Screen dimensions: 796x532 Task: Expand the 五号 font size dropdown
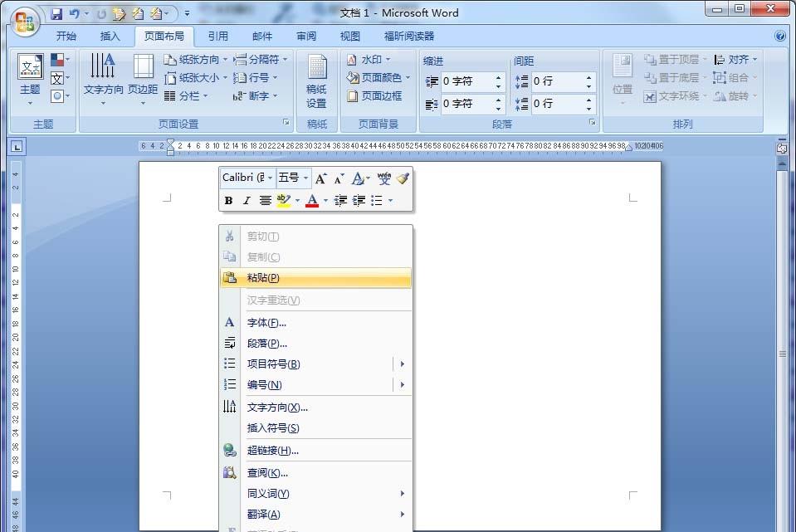coord(304,178)
